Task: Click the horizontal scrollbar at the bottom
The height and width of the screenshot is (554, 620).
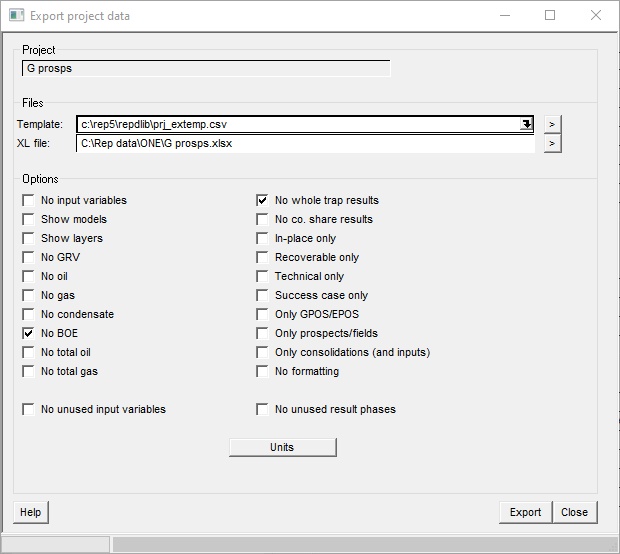Action: pos(360,545)
